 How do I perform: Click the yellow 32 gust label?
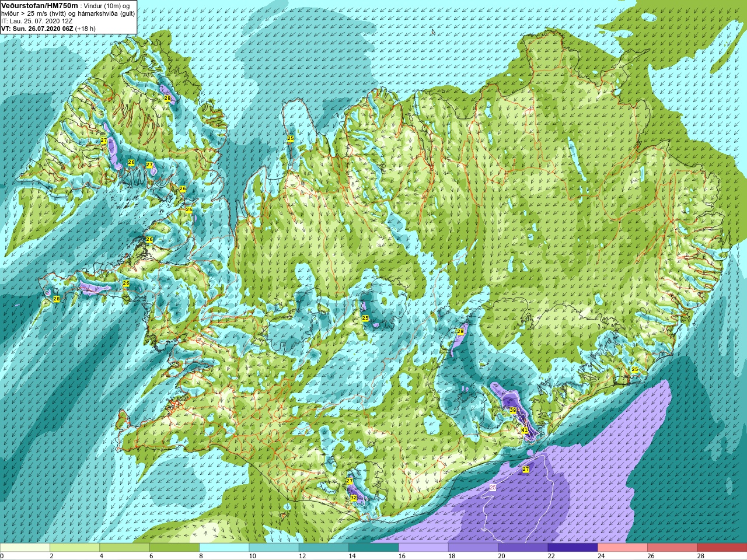(x=354, y=498)
